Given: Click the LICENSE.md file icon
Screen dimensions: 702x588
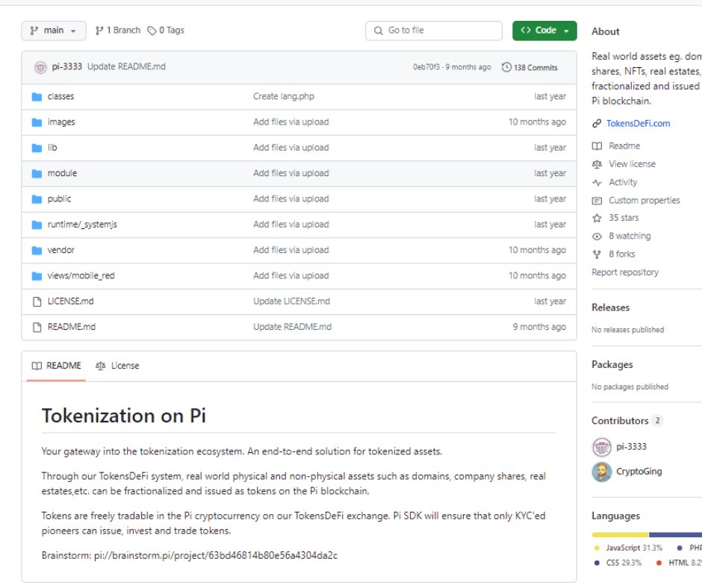Looking at the screenshot, I should [37, 301].
